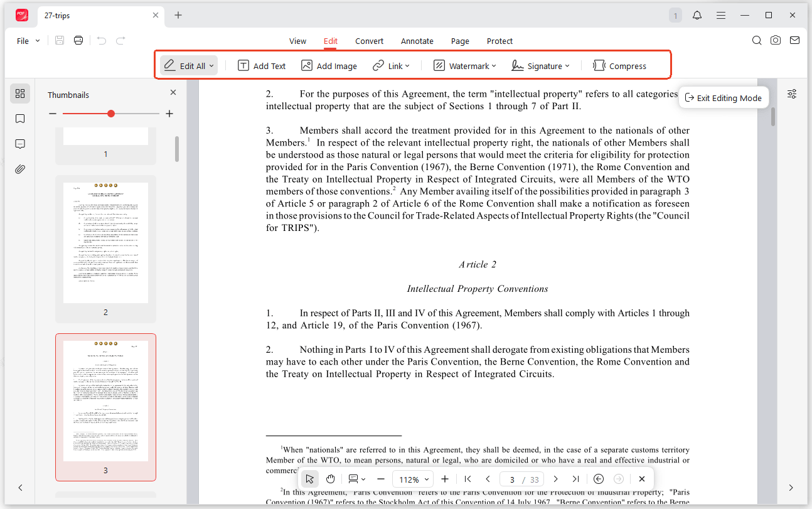Click the Compress button
This screenshot has height=509, width=812.
(619, 66)
